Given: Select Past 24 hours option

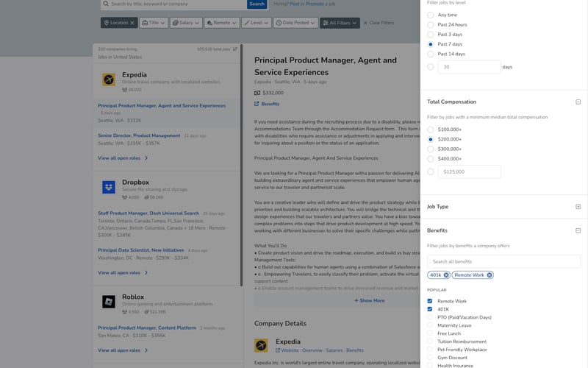Looking at the screenshot, I should pos(431,25).
